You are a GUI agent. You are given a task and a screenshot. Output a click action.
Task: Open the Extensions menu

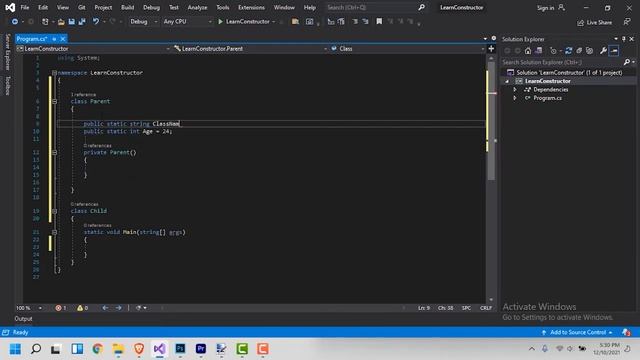click(251, 7)
